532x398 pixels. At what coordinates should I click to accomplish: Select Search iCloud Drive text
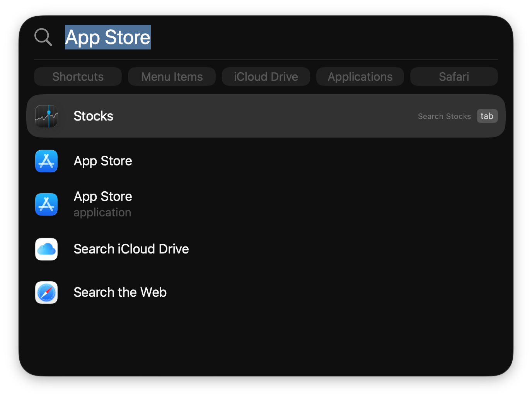[131, 249]
